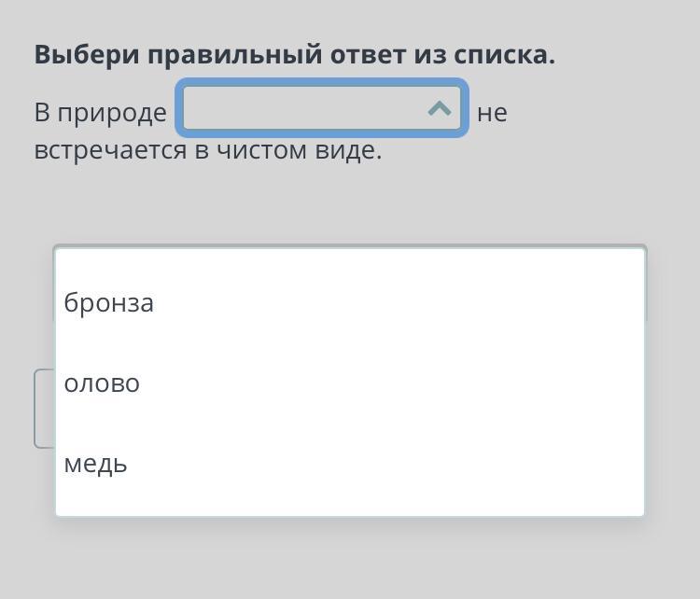
Task: Click the heading 'Выбери правильный ответ из списка'
Action: (x=294, y=55)
